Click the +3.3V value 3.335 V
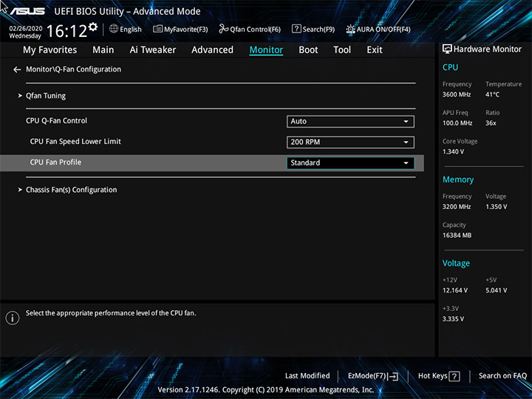Viewport: 532px width, 399px height. pos(453,319)
